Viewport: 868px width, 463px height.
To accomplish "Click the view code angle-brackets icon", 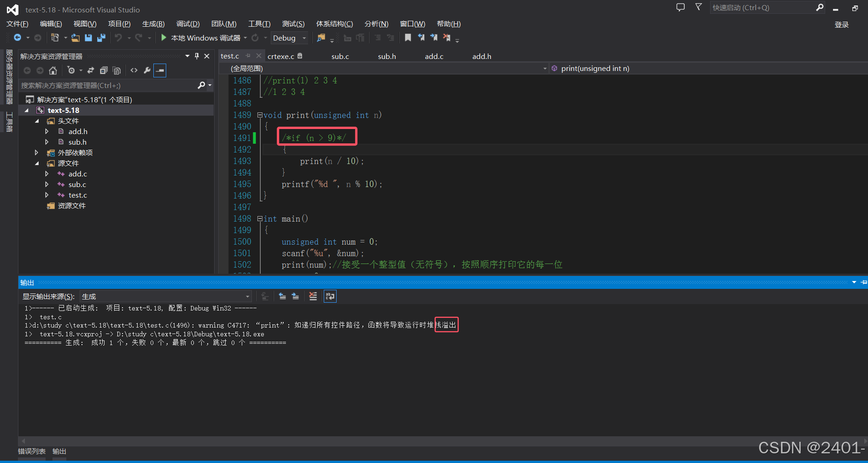I will tap(134, 70).
